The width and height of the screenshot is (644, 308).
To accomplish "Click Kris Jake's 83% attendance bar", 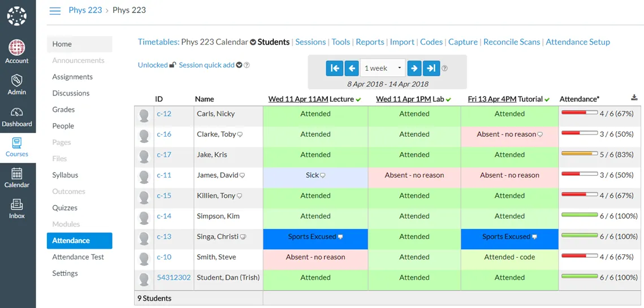I will click(580, 153).
